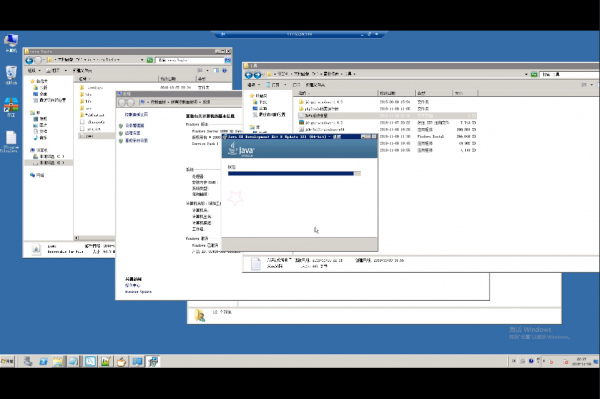This screenshot has height=399, width=600.
Task: Select Favorites in left Explorer navigation pane
Action: (x=39, y=81)
